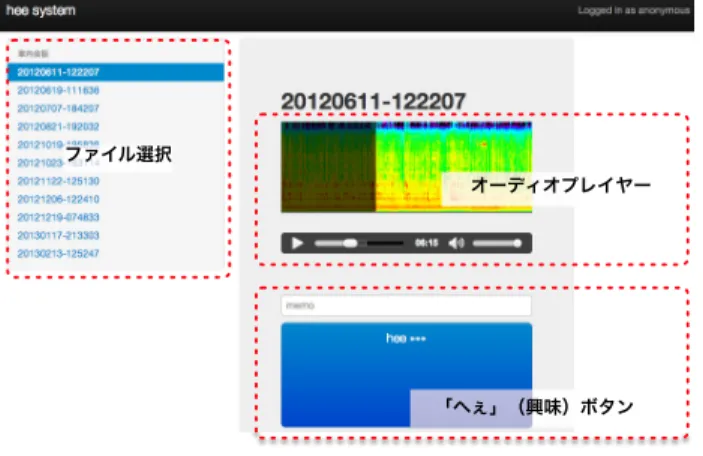Focus the memo input field
The image size is (703, 456).
[406, 306]
